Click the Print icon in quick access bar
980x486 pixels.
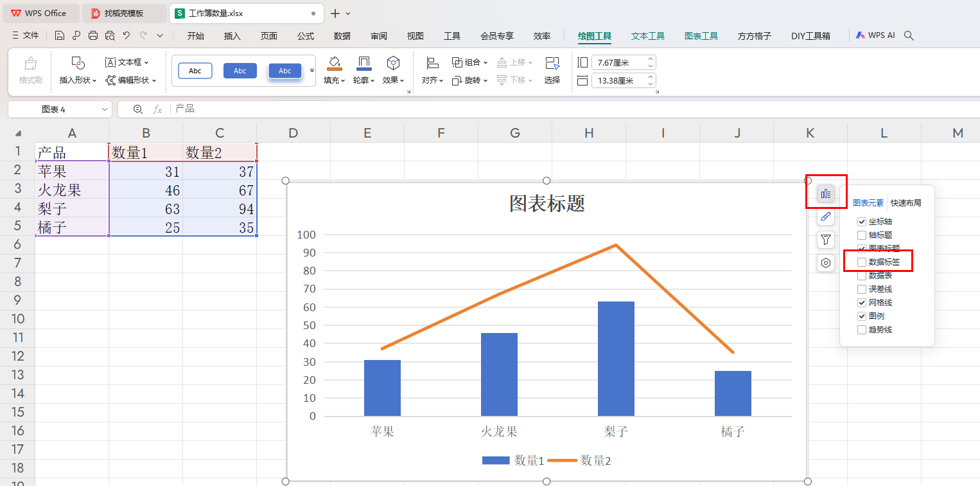coord(93,35)
